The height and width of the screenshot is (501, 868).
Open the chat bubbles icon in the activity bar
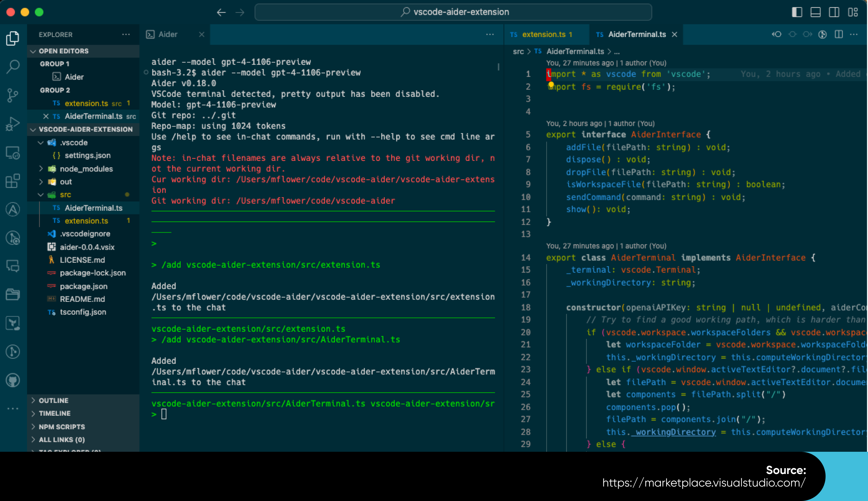(x=13, y=266)
